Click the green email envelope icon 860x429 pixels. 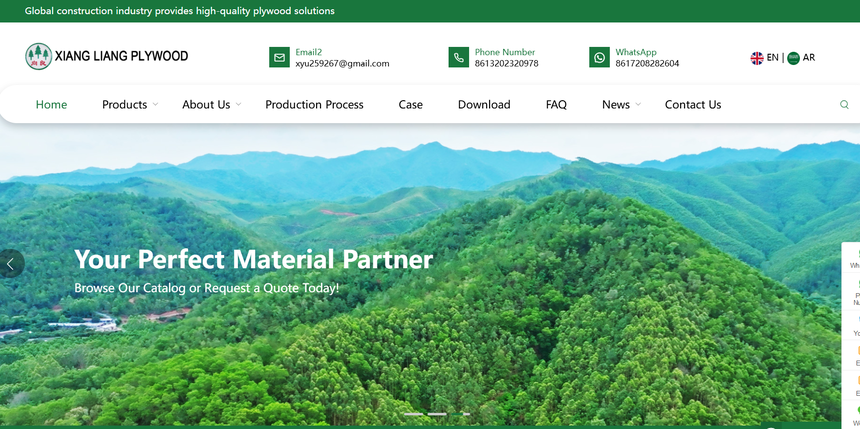pyautogui.click(x=279, y=58)
